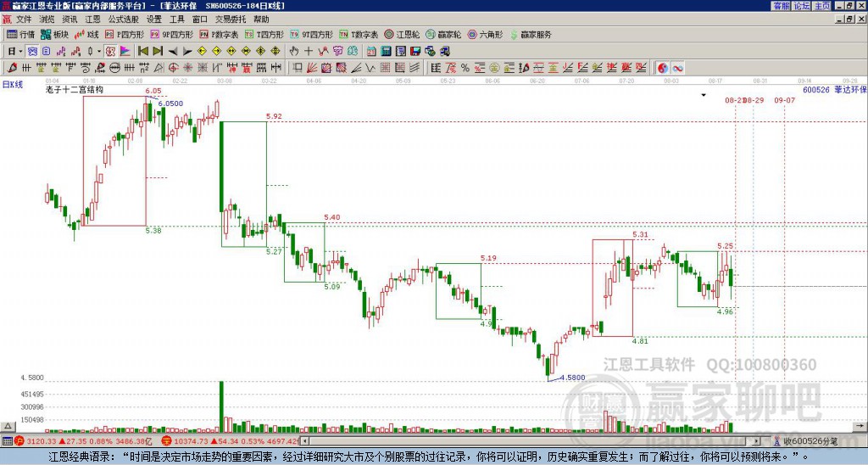Open the 板块 sector view
The image size is (868, 465).
click(x=54, y=34)
